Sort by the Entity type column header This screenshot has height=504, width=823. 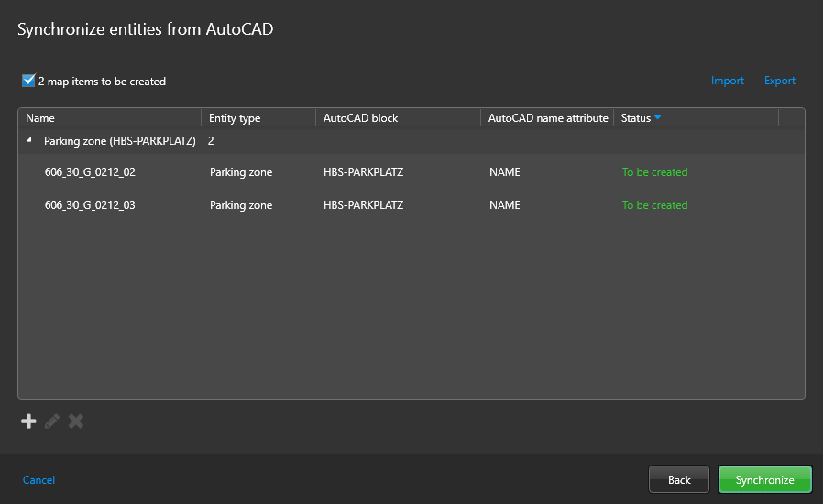point(235,118)
